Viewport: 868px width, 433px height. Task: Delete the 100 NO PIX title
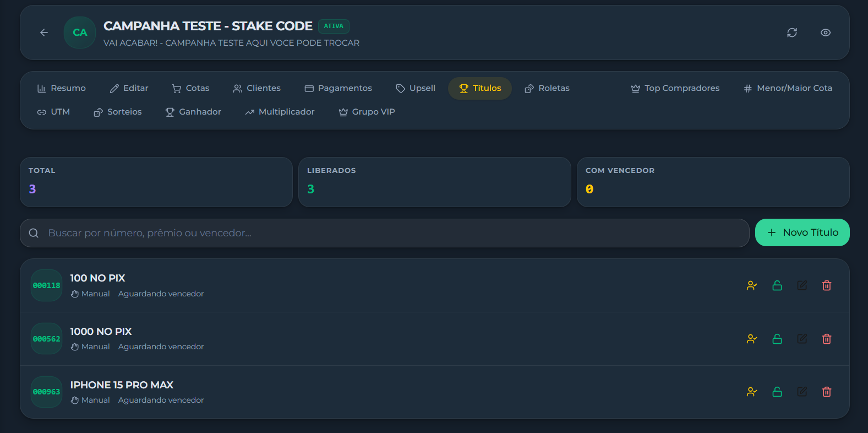(x=827, y=285)
